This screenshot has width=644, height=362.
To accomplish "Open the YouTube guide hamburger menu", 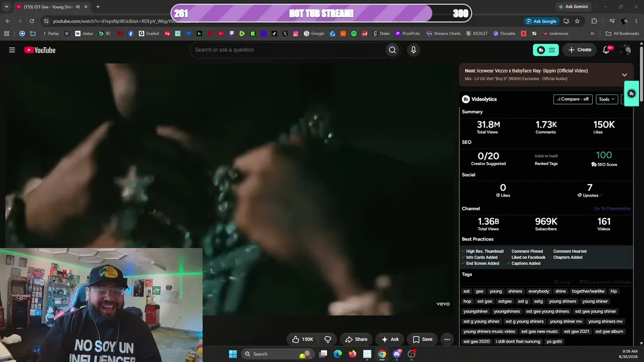I will click(x=12, y=50).
